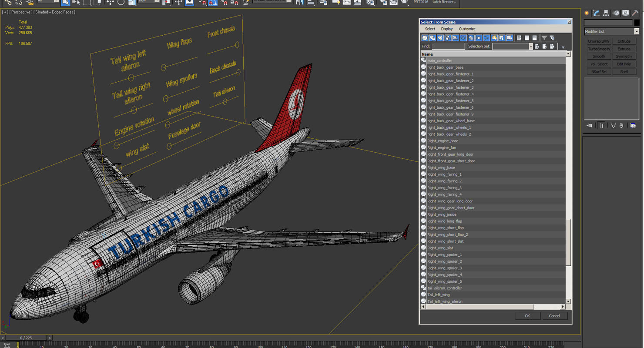The height and width of the screenshot is (348, 644).
Task: Click Select None icon in dialog toolbar
Action: (527, 38)
